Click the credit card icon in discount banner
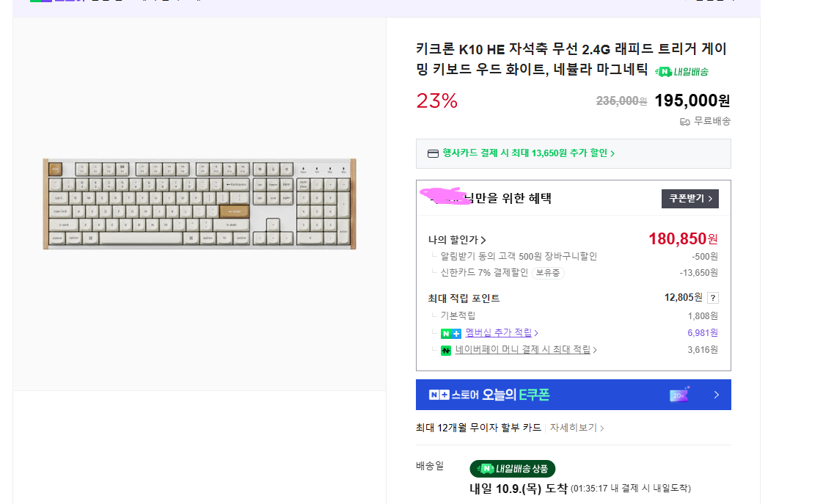This screenshot has width=823, height=504. click(x=433, y=153)
